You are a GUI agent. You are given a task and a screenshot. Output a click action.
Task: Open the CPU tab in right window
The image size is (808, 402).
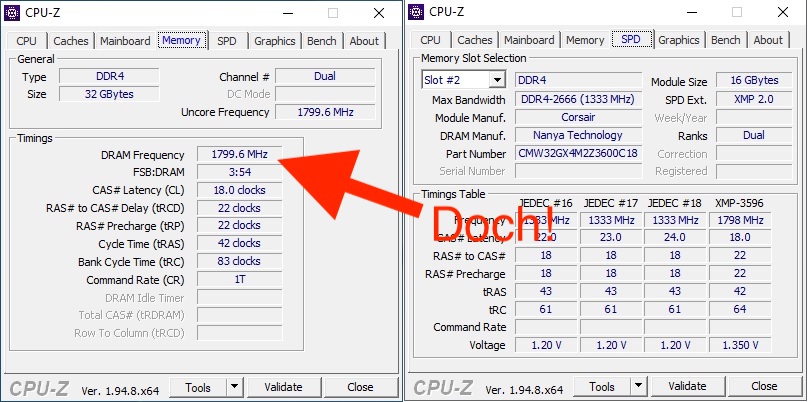430,40
